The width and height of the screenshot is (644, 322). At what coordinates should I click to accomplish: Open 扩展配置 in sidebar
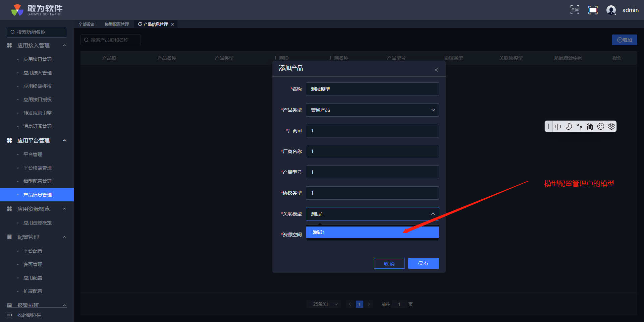coord(33,291)
